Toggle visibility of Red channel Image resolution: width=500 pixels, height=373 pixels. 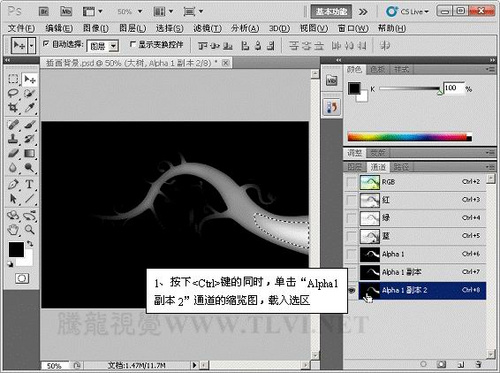tap(352, 200)
